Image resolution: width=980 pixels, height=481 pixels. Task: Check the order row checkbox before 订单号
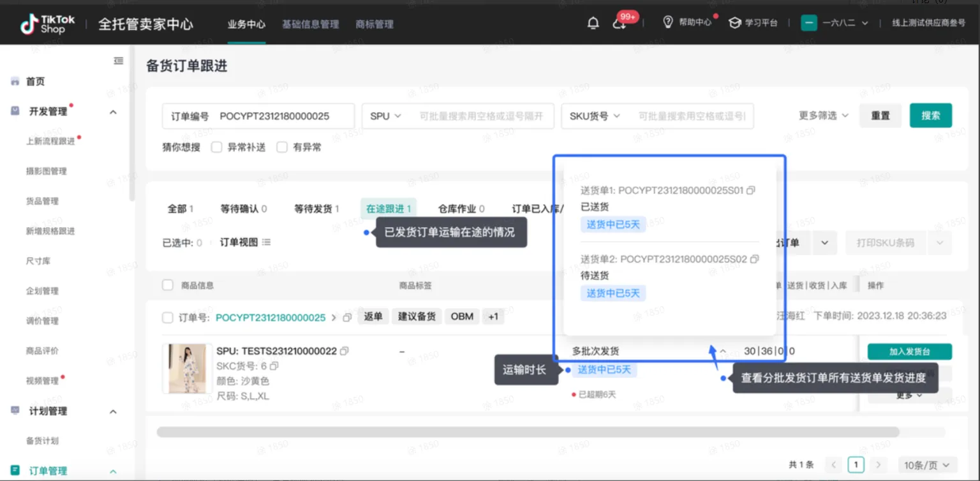coord(168,318)
